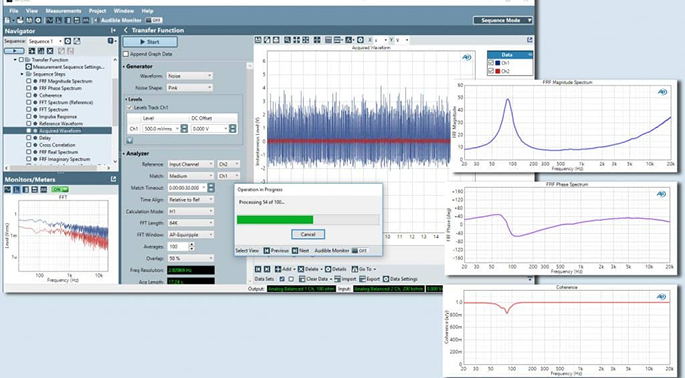685x378 pixels.
Task: Create a new project file
Action: [x=7, y=20]
